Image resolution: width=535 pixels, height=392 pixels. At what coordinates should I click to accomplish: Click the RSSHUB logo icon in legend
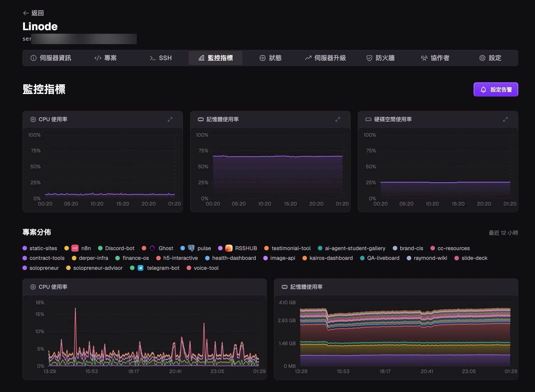(229, 248)
